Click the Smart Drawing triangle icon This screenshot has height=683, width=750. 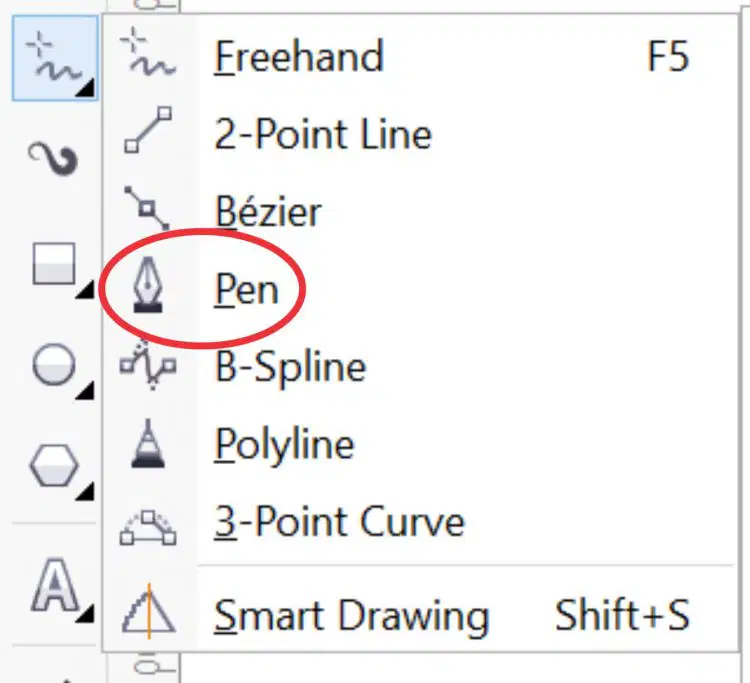[149, 612]
